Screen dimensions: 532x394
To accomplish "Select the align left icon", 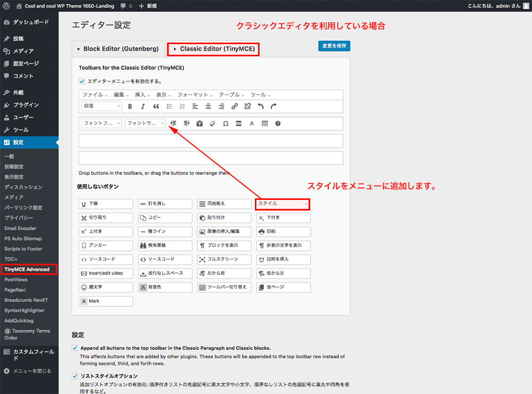I will 195,106.
